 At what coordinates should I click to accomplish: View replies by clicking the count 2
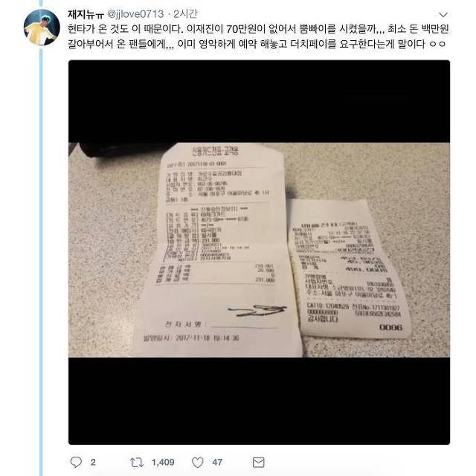coord(93,463)
